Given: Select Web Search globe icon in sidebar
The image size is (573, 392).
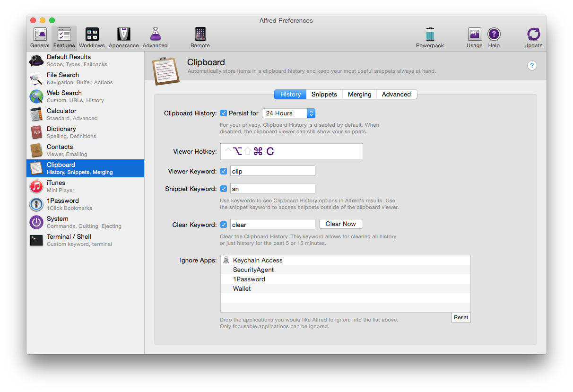Looking at the screenshot, I should [x=36, y=96].
